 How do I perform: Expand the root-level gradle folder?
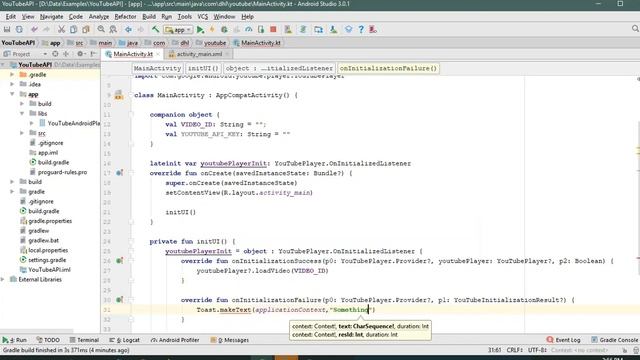[12, 191]
